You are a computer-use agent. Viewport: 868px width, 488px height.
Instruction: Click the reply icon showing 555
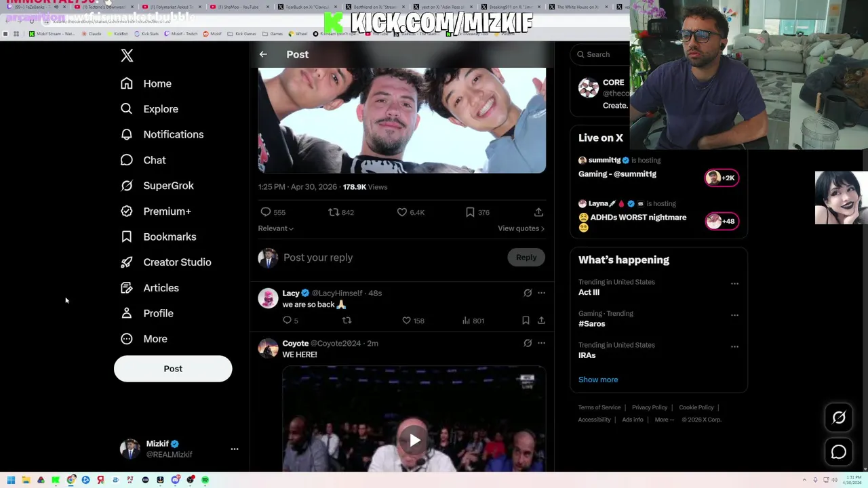(266, 212)
